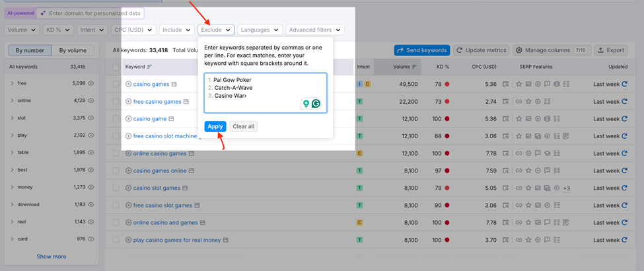644x271 pixels.
Task: Tick checkbox for free casino games row
Action: point(116,102)
